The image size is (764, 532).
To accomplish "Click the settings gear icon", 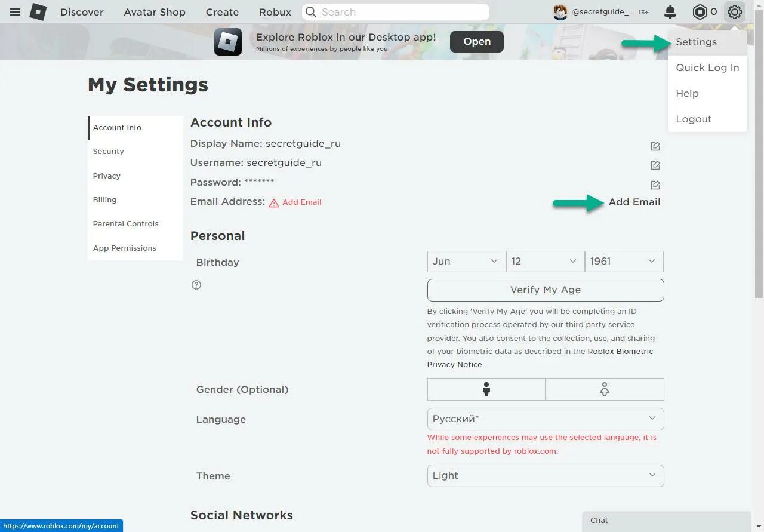I will click(735, 12).
